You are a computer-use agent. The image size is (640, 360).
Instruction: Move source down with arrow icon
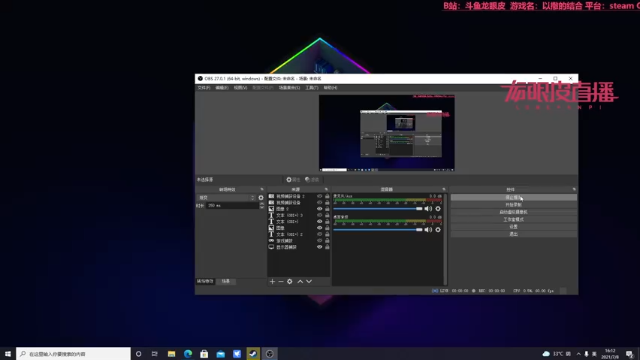point(309,282)
